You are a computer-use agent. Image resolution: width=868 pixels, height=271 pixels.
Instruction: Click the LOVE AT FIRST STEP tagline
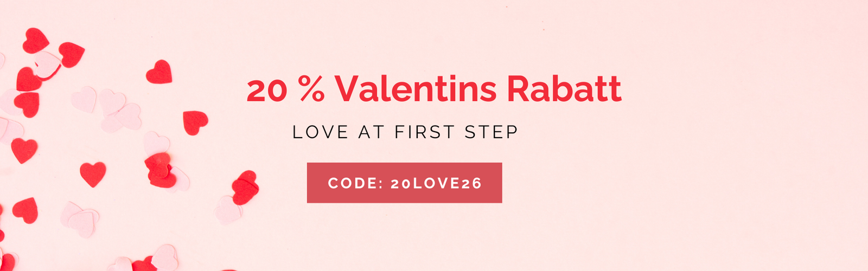405,132
